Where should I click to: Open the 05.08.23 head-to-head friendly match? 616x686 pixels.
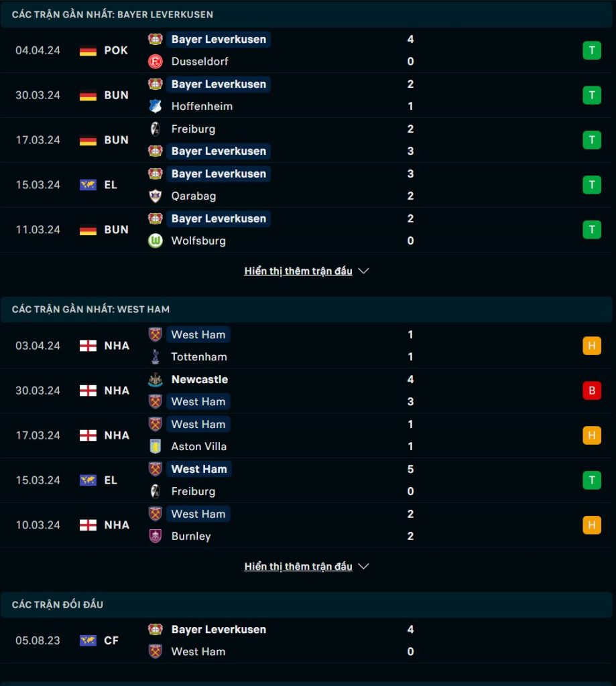(x=306, y=640)
